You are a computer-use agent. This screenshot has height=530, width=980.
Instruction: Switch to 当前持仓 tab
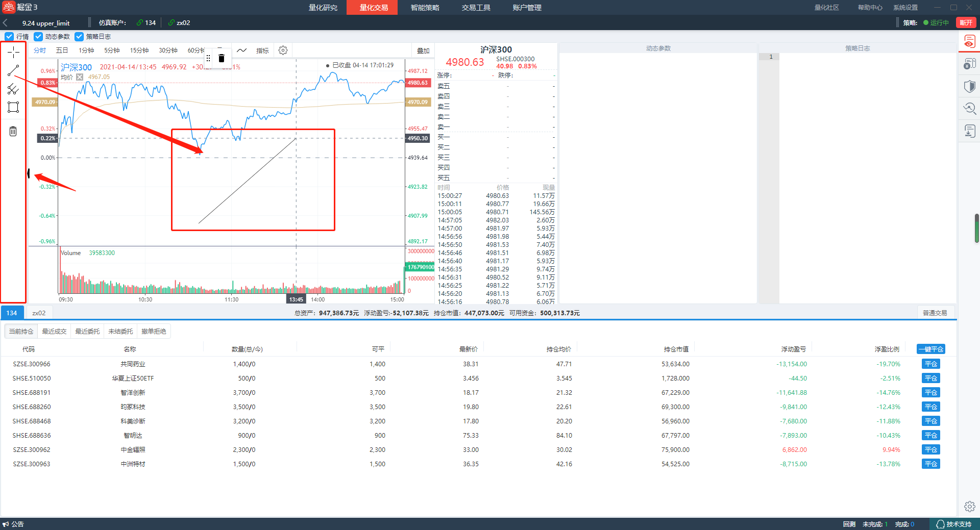tap(21, 332)
